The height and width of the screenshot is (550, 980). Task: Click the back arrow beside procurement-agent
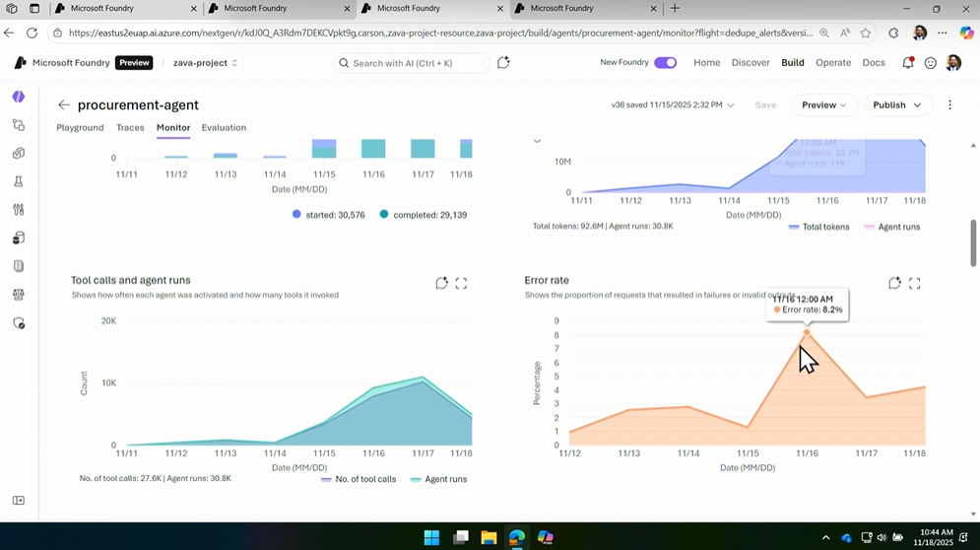64,105
